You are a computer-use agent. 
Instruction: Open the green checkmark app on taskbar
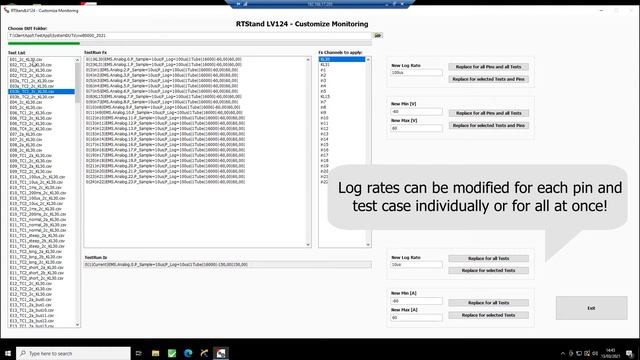[172, 353]
